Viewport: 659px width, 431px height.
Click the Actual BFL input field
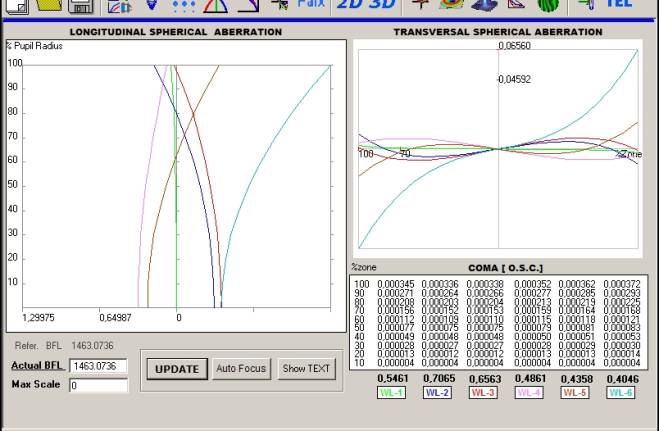pos(98,366)
